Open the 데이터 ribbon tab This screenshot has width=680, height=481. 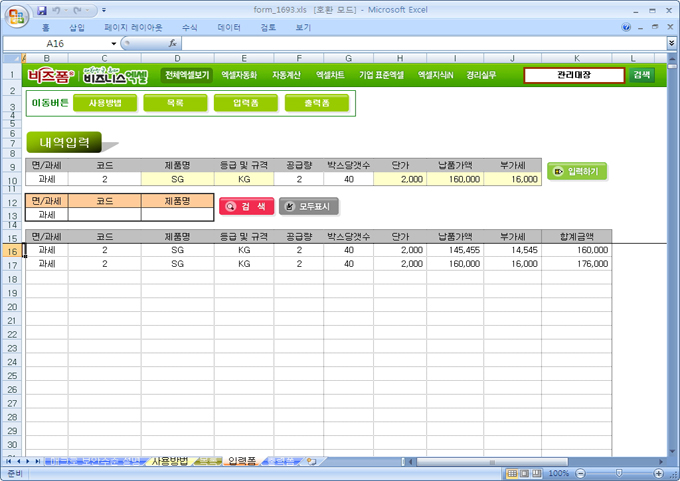pos(229,28)
